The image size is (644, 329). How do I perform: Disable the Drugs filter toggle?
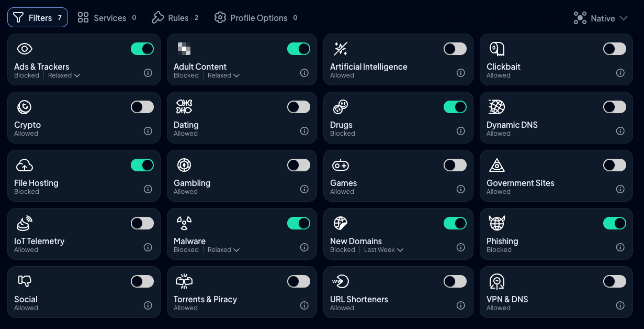(x=455, y=107)
